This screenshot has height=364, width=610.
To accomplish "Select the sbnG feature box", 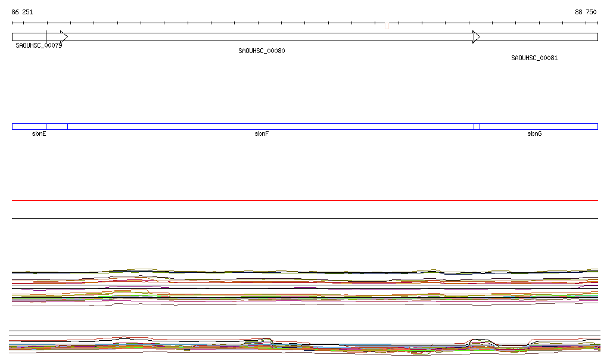I will pyautogui.click(x=538, y=126).
